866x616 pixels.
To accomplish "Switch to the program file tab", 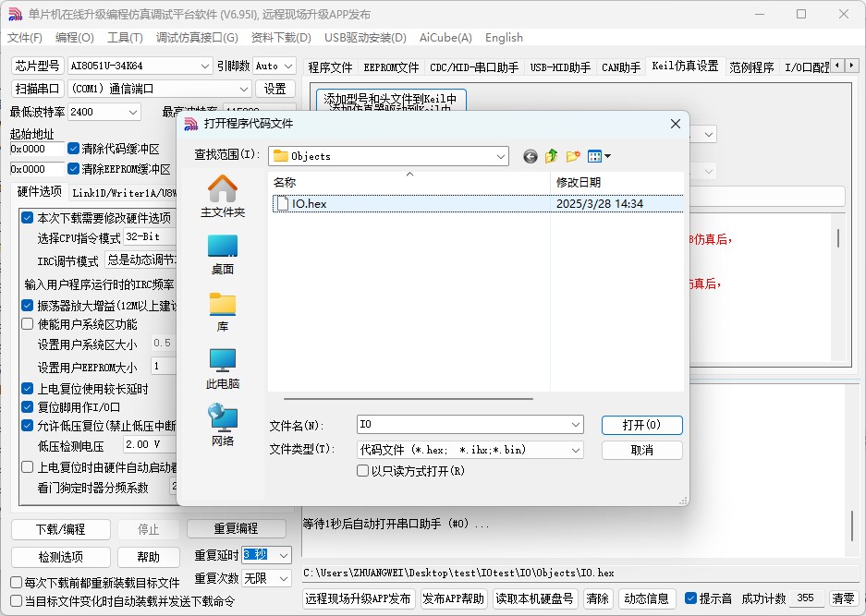I will click(x=330, y=67).
